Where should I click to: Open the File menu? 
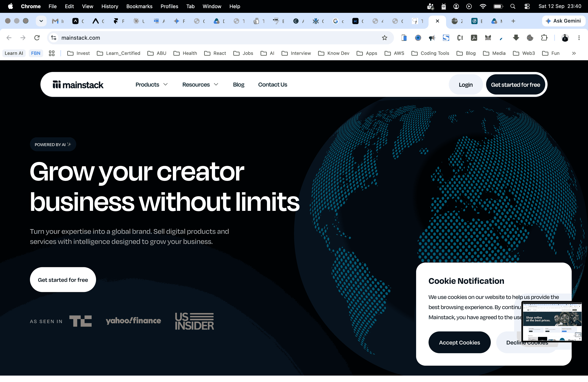(x=52, y=6)
